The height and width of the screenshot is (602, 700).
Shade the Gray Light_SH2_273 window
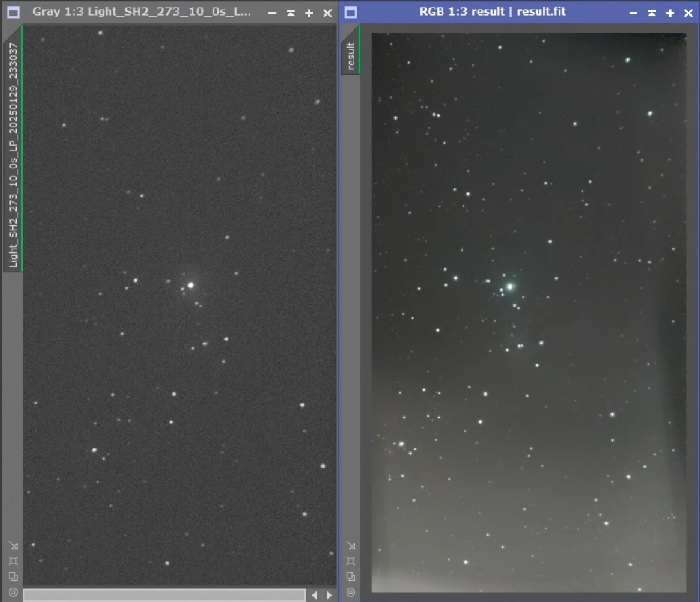pyautogui.click(x=291, y=14)
